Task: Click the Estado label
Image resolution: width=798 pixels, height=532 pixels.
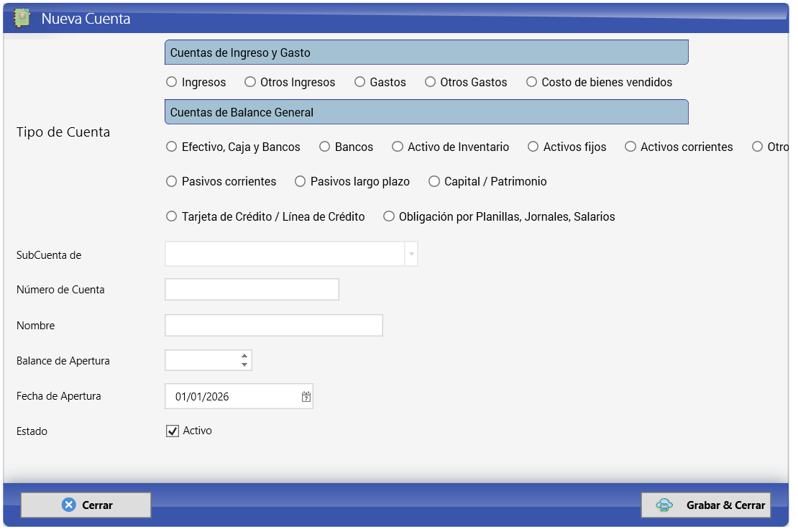Action: tap(32, 431)
